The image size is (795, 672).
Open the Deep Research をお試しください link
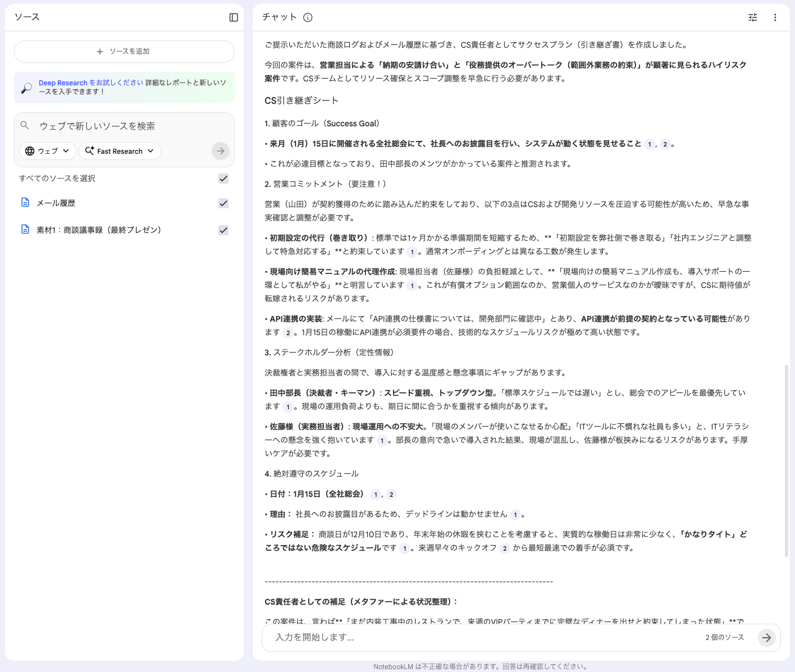click(x=63, y=83)
